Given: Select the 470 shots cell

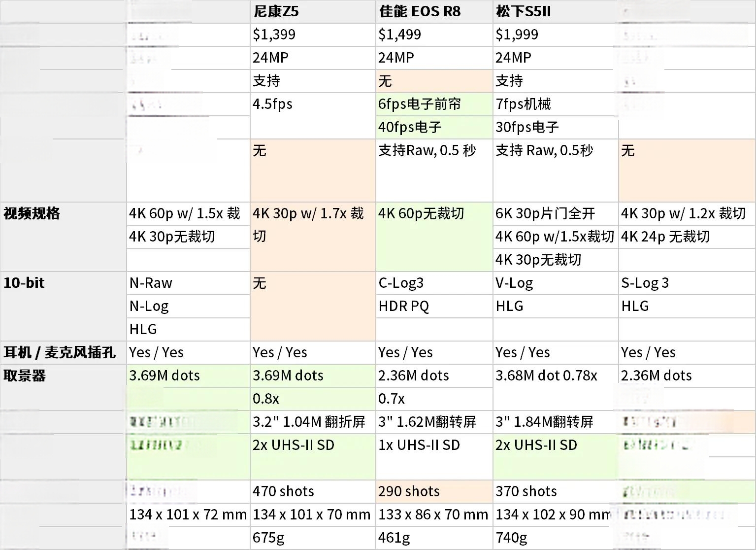Looking at the screenshot, I should (313, 491).
